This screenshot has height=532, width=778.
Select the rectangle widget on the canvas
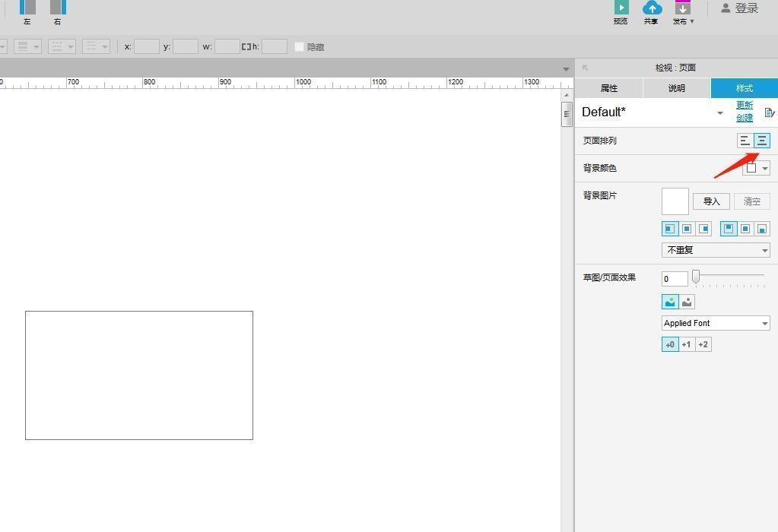(139, 375)
